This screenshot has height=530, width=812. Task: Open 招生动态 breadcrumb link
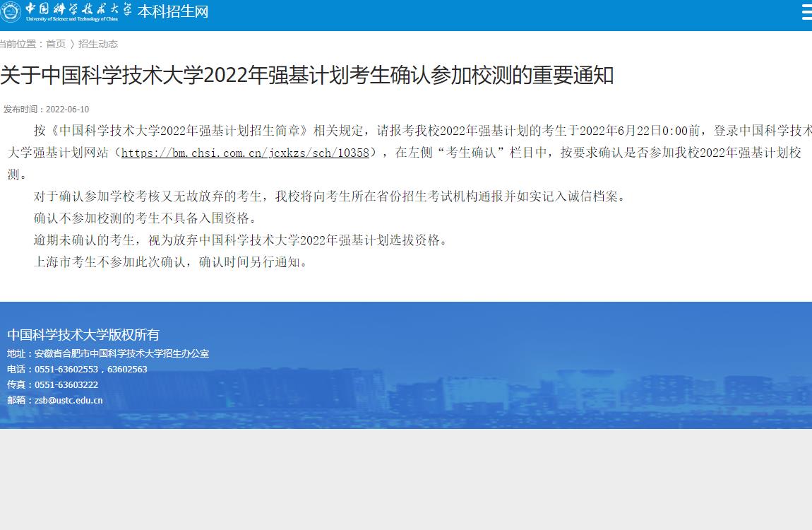coord(98,44)
